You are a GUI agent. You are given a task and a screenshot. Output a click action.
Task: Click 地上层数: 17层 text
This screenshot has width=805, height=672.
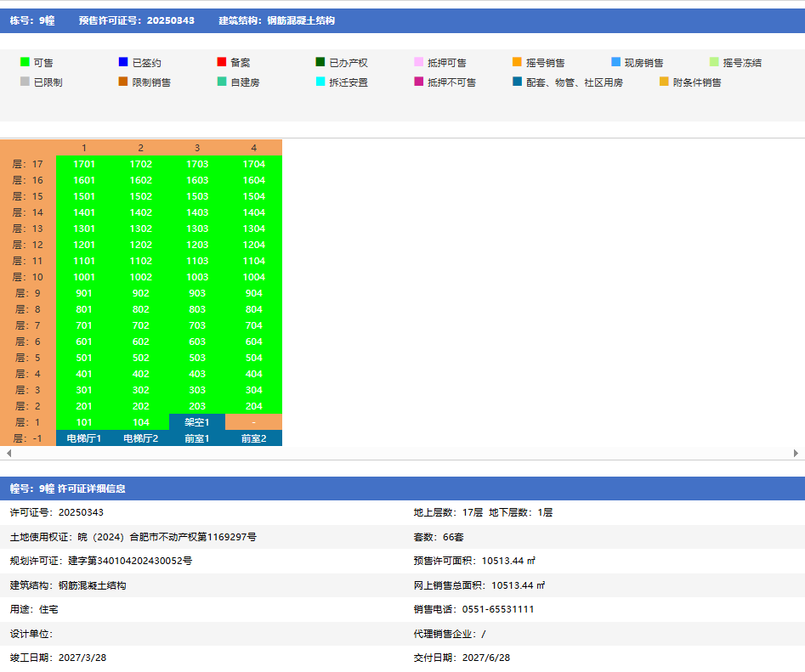448,512
